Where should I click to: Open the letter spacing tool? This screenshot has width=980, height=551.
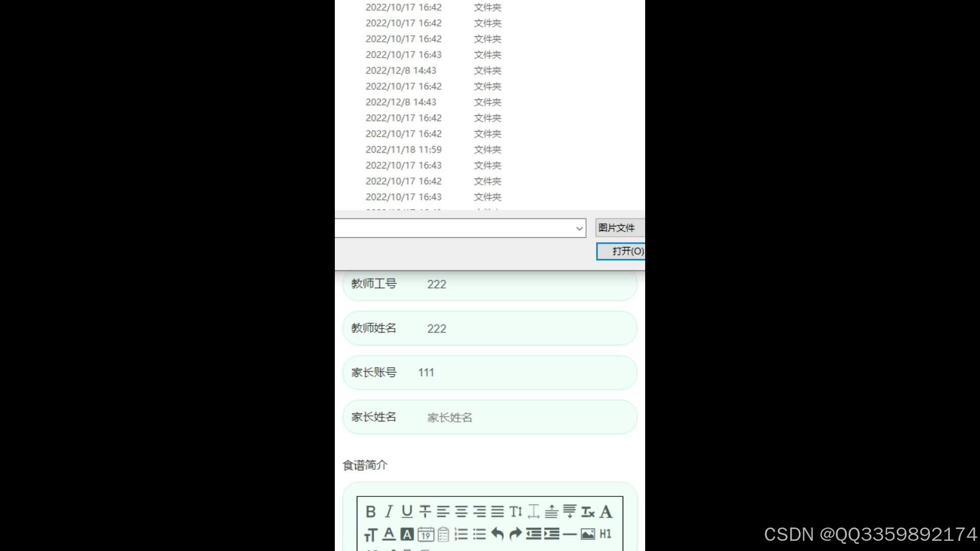534,512
